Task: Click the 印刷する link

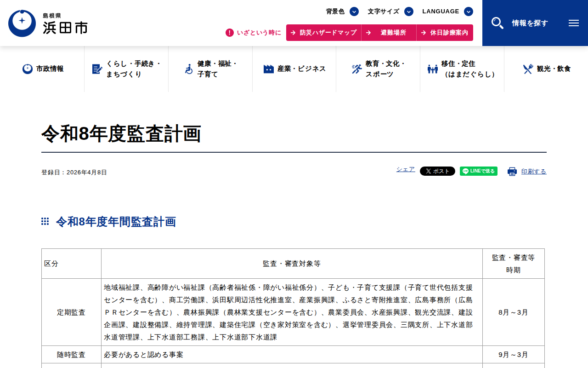Action: 534,172
